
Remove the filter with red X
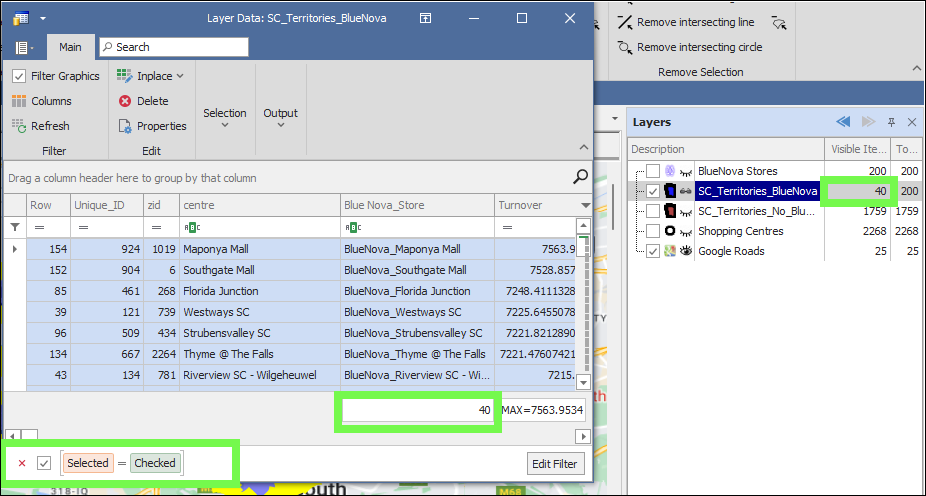point(22,463)
